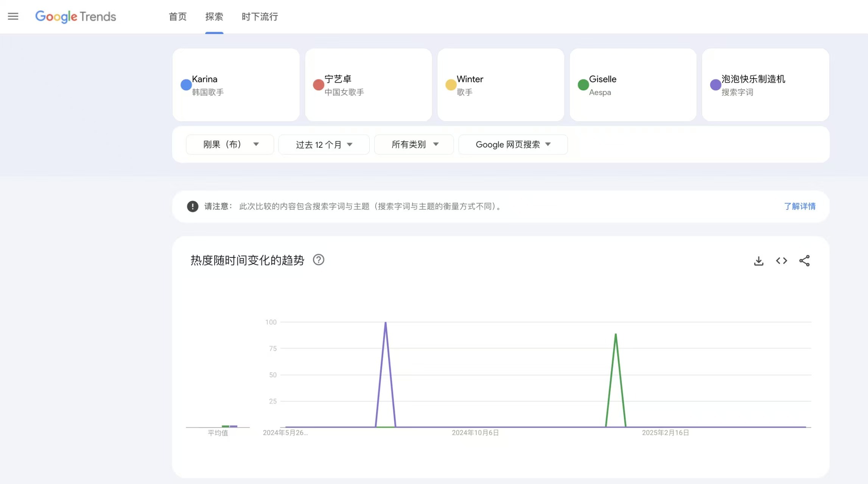Open the embed code icon

click(782, 261)
